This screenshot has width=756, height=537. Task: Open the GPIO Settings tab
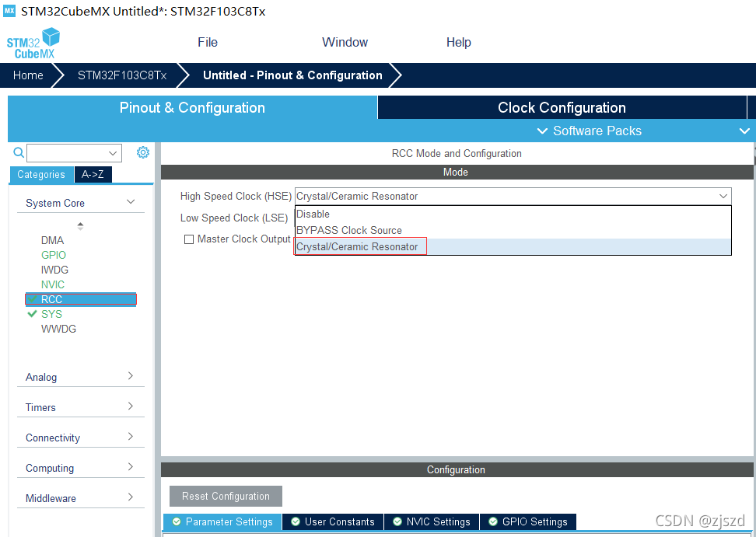coord(528,521)
